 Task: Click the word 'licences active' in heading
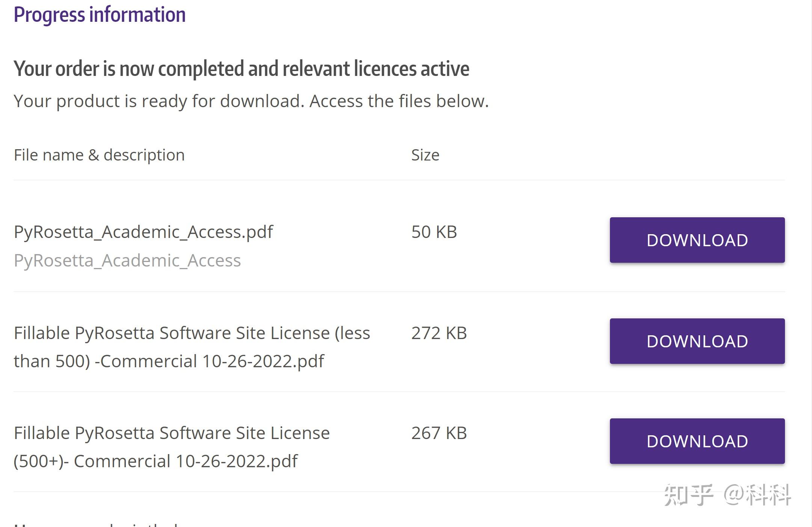point(411,69)
